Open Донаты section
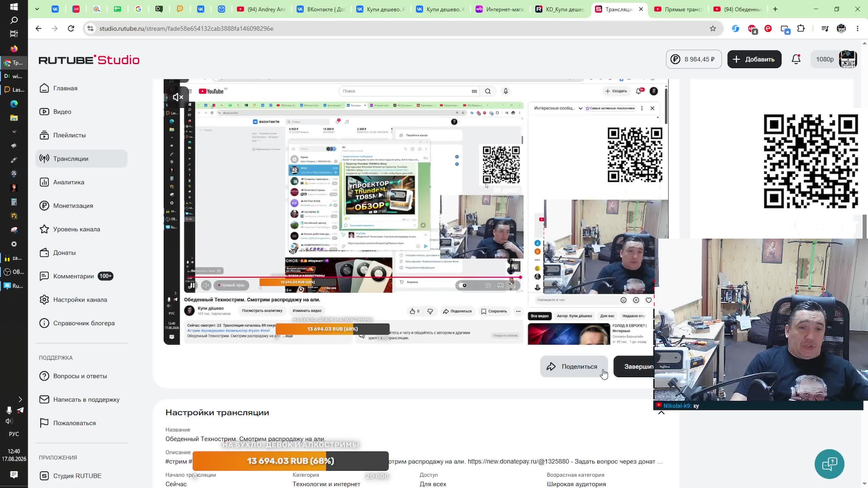 click(81, 252)
